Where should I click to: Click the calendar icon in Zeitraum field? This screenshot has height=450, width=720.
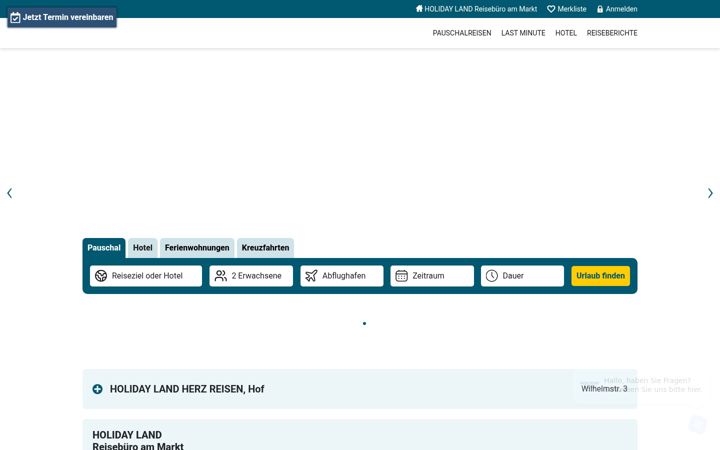(401, 276)
